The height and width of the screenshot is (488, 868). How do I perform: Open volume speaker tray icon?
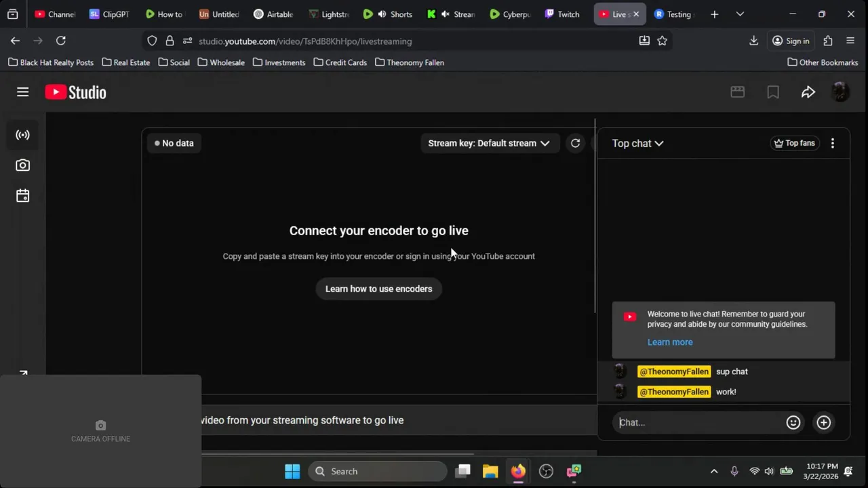point(769,471)
